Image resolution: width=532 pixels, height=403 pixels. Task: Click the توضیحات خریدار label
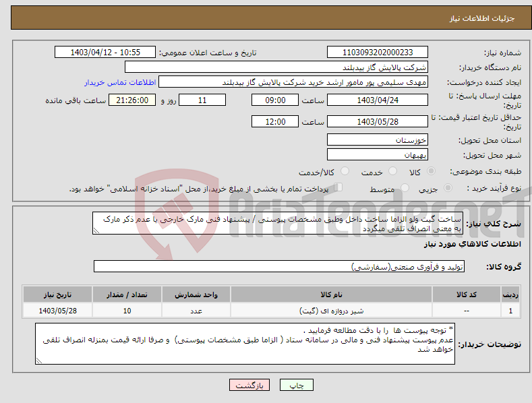coord(490,344)
